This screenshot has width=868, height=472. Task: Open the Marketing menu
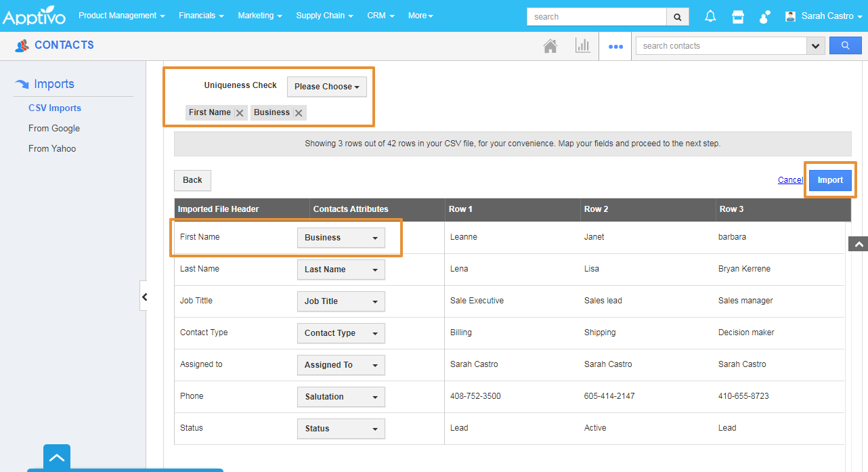(x=260, y=16)
